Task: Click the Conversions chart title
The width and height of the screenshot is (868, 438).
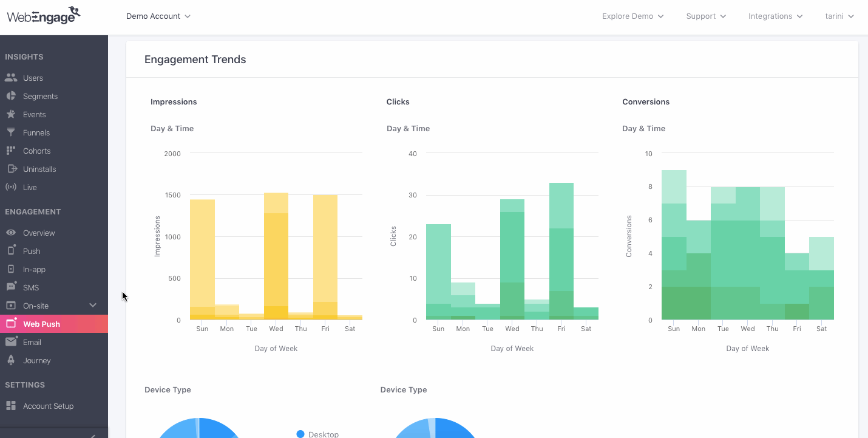Action: [x=646, y=101]
